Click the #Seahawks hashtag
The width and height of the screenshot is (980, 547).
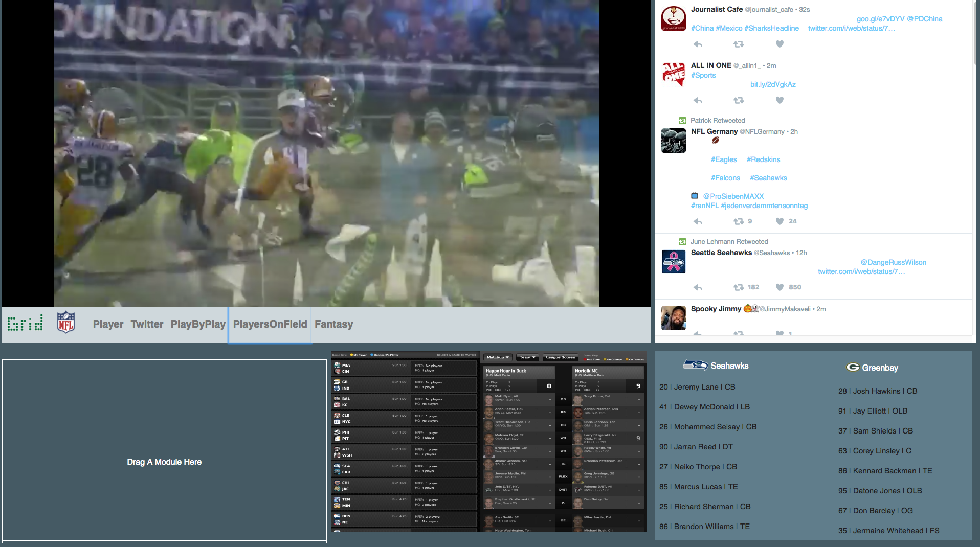(768, 178)
